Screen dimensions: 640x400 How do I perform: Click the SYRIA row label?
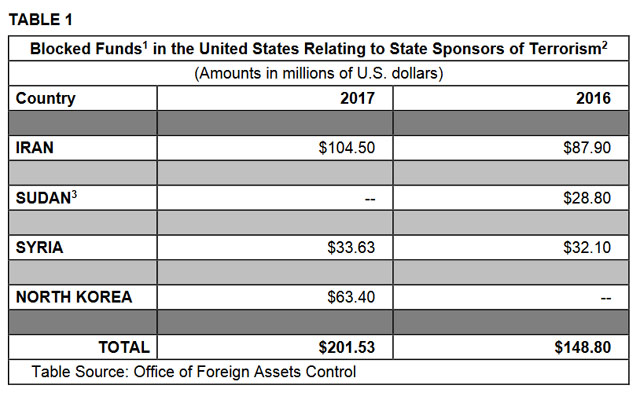coord(40,247)
